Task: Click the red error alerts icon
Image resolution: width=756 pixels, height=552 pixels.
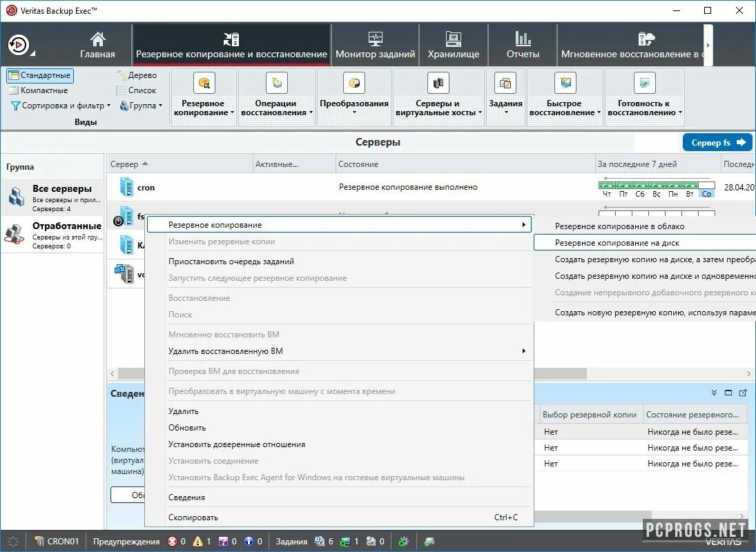Action: (172, 542)
